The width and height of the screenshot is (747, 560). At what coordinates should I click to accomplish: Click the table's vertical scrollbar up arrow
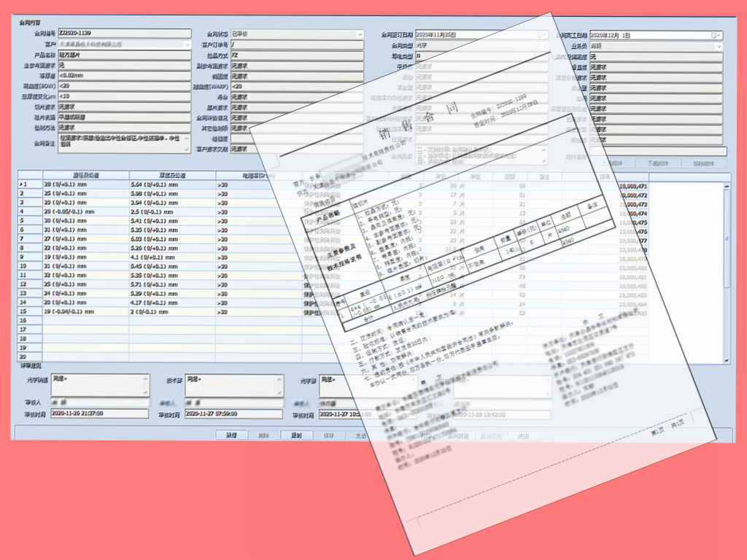coord(727,186)
